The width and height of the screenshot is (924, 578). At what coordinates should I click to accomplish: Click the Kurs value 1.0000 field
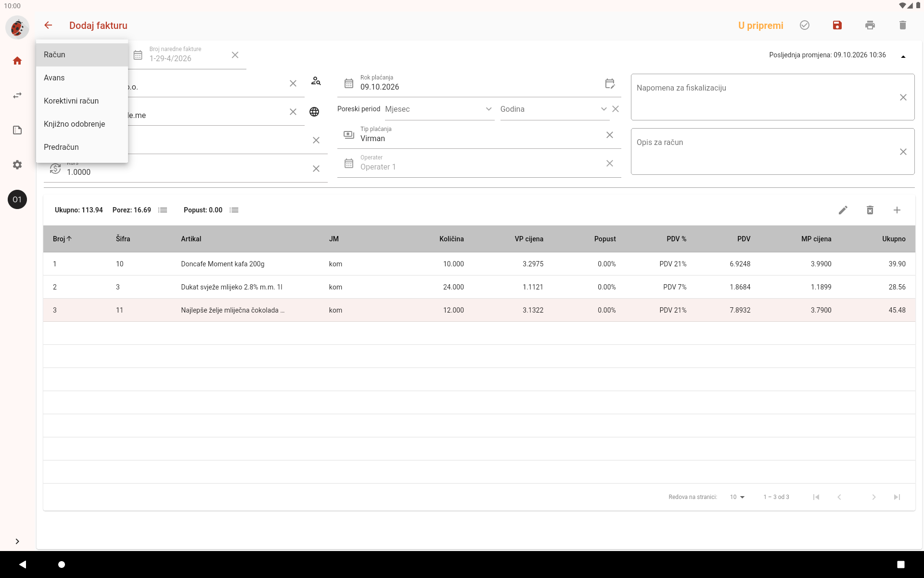coord(186,172)
